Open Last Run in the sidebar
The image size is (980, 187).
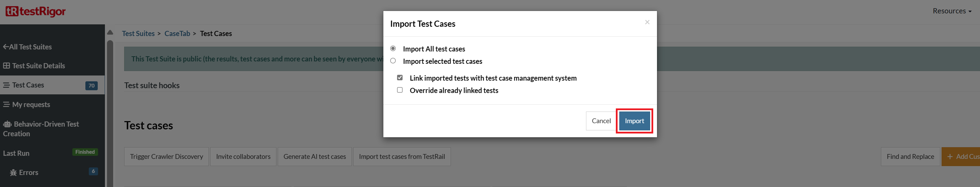[16, 153]
